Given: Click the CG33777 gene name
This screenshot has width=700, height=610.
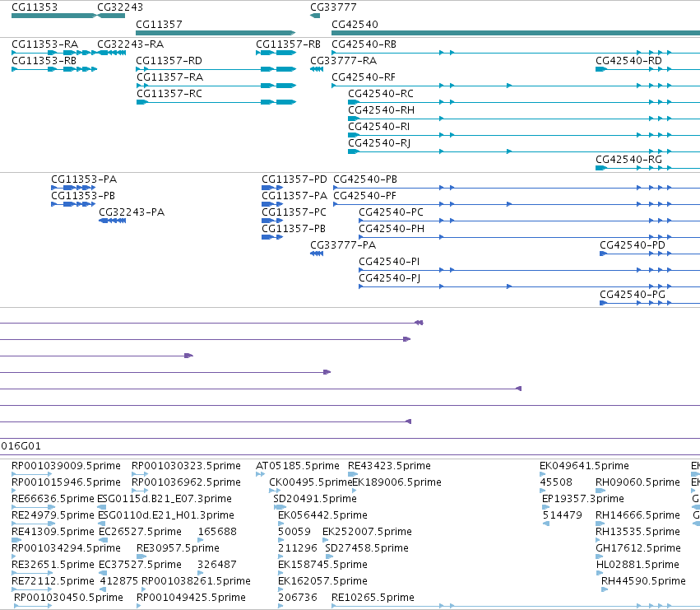Looking at the screenshot, I should [x=333, y=7].
